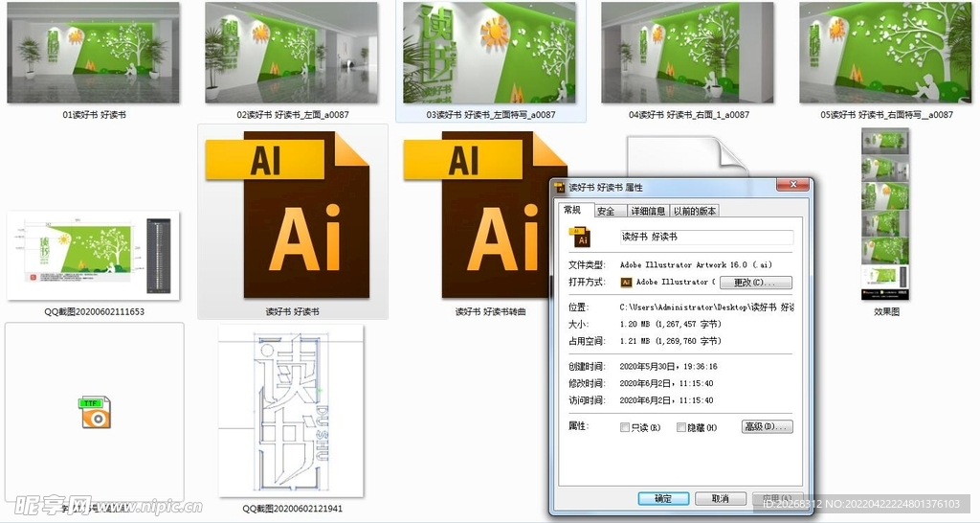Click file name label 读好书 好读书转曲
The image size is (980, 523).
491,311
